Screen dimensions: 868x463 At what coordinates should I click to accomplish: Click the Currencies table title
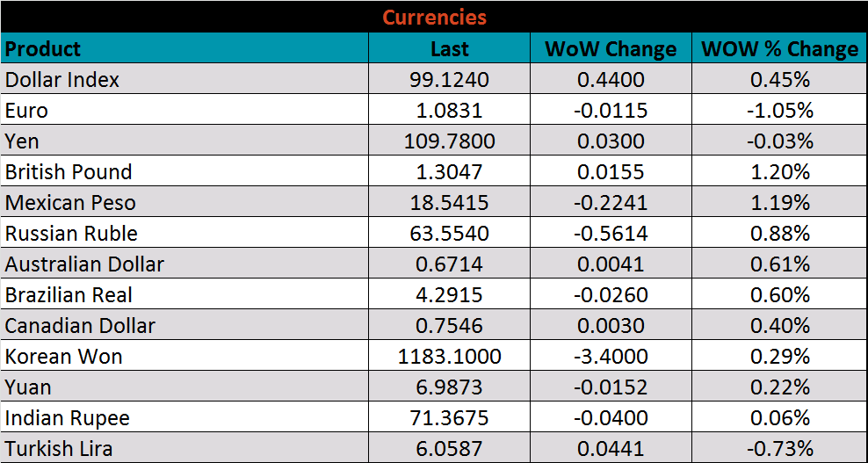click(x=434, y=17)
